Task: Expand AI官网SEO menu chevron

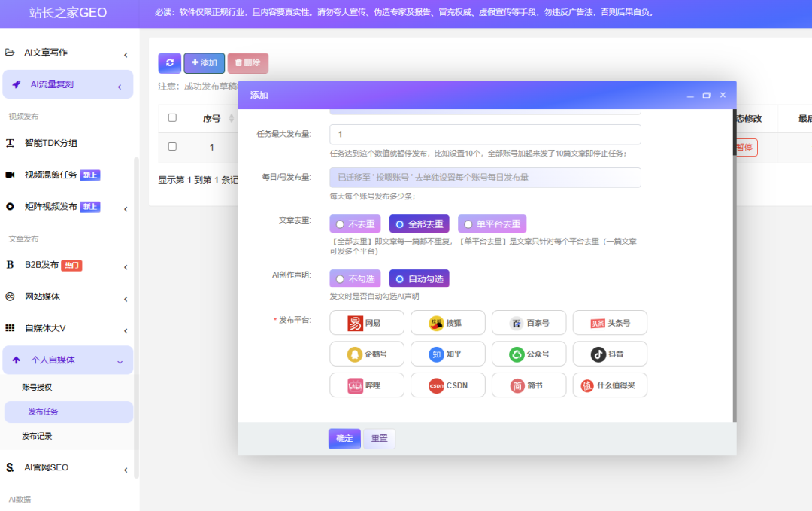Action: (x=126, y=470)
